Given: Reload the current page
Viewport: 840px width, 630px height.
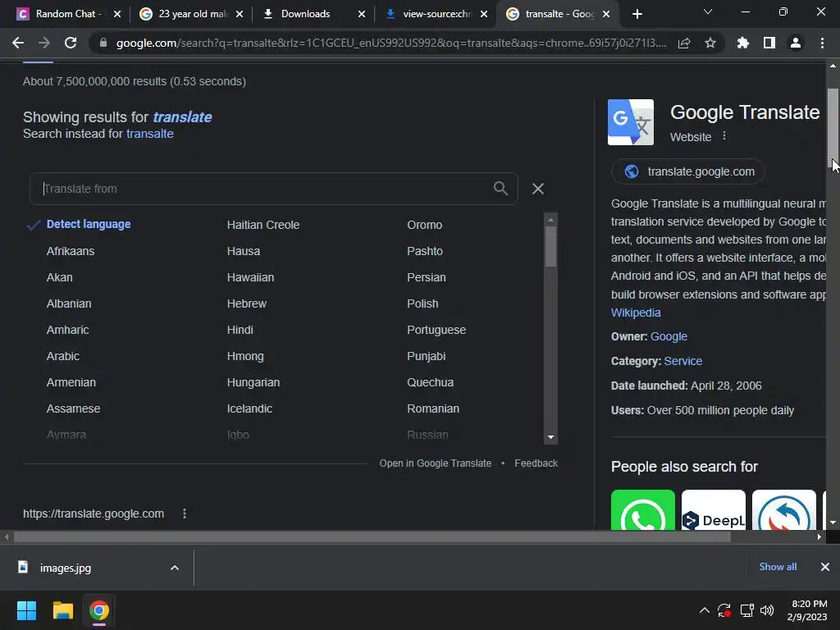Looking at the screenshot, I should pyautogui.click(x=71, y=43).
